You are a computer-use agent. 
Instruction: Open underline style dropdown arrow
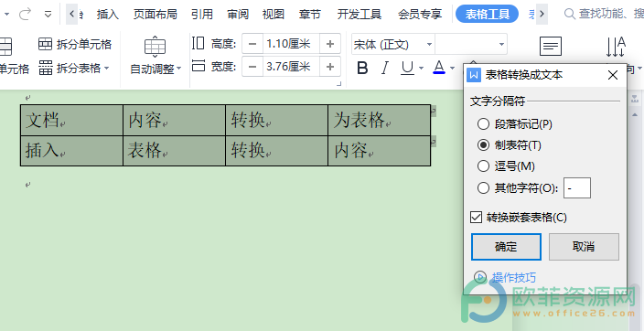pos(421,68)
